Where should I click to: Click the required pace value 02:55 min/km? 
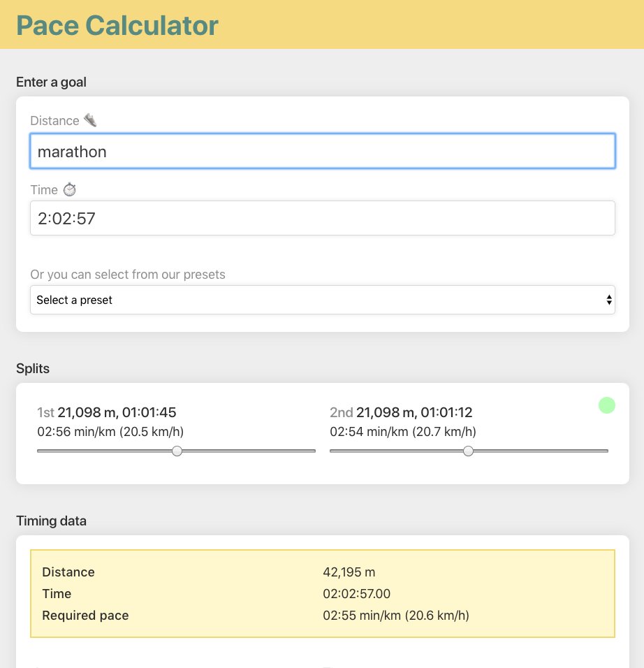[395, 616]
